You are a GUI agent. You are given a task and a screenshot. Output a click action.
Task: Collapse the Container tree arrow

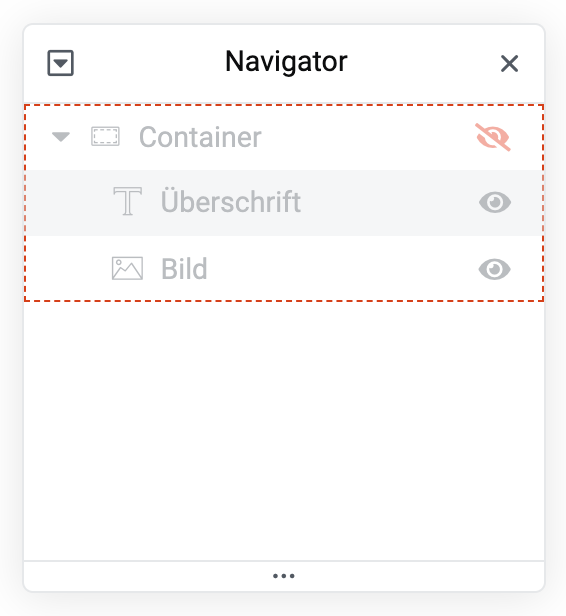coord(61,137)
